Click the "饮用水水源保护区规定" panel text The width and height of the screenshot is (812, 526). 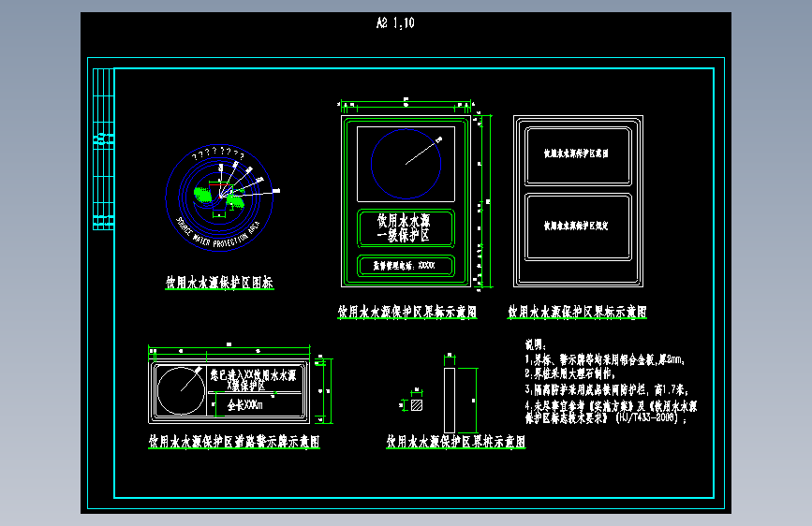click(x=576, y=226)
